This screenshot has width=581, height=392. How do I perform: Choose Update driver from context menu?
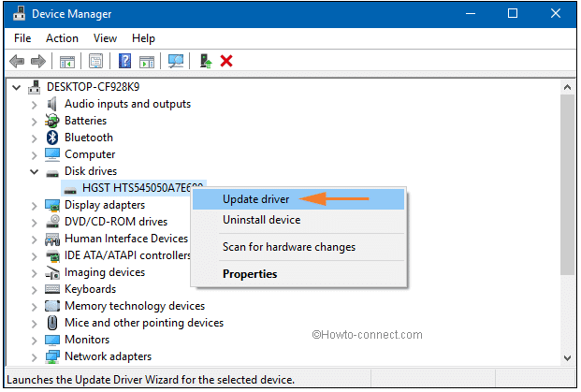pos(255,198)
